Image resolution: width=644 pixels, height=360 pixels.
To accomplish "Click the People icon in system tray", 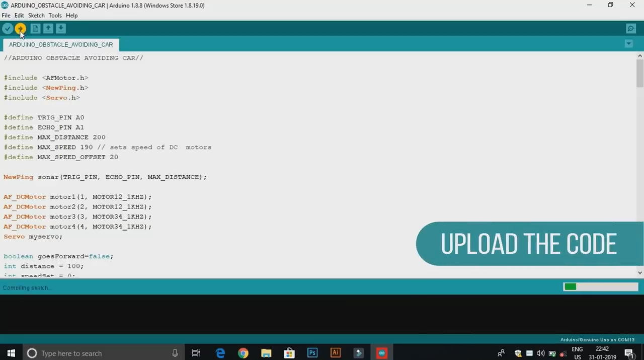I will coord(501,353).
